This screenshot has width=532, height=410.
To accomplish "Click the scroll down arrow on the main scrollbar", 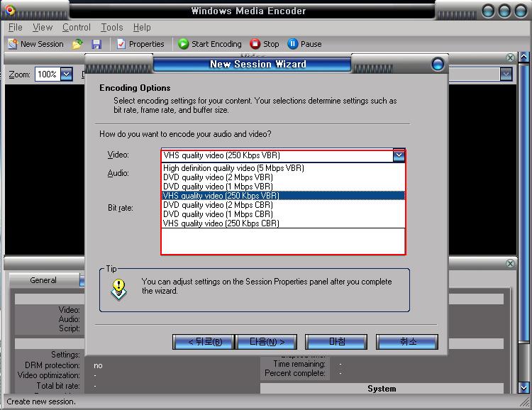I will (524, 387).
